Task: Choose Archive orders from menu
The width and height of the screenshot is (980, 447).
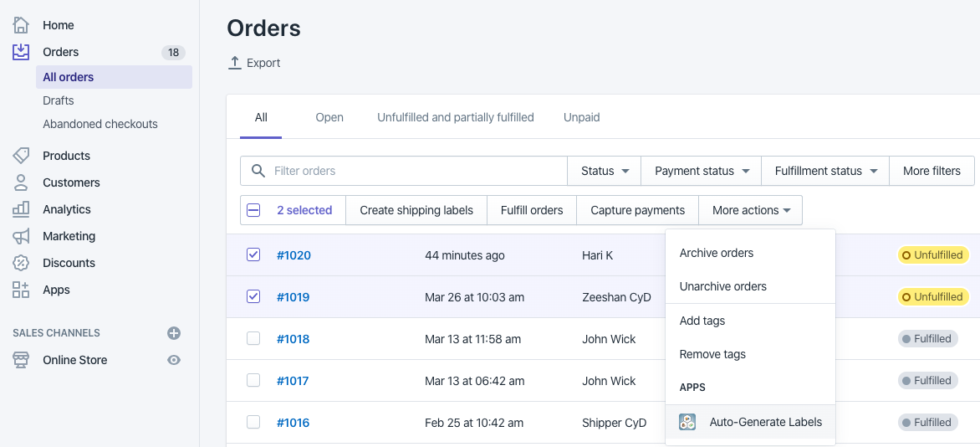Action: coord(751,253)
